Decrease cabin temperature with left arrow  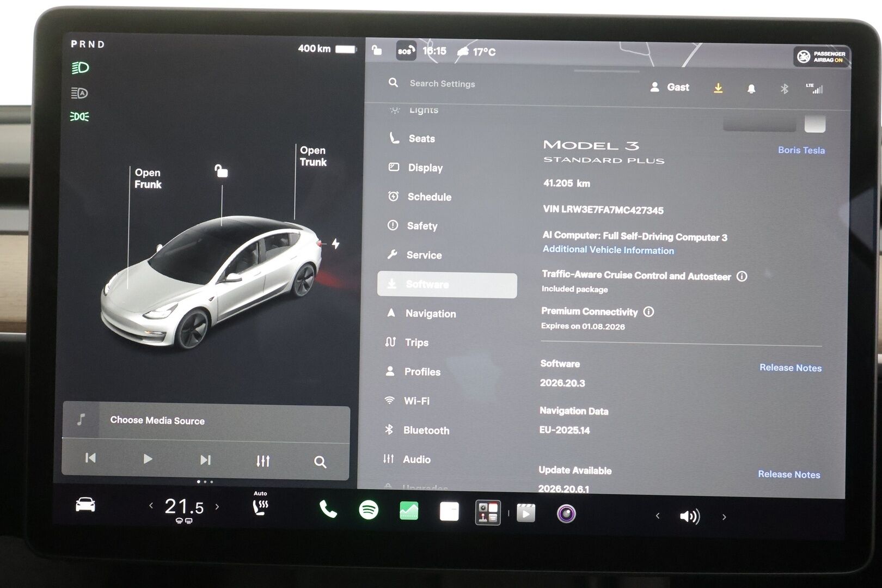151,506
